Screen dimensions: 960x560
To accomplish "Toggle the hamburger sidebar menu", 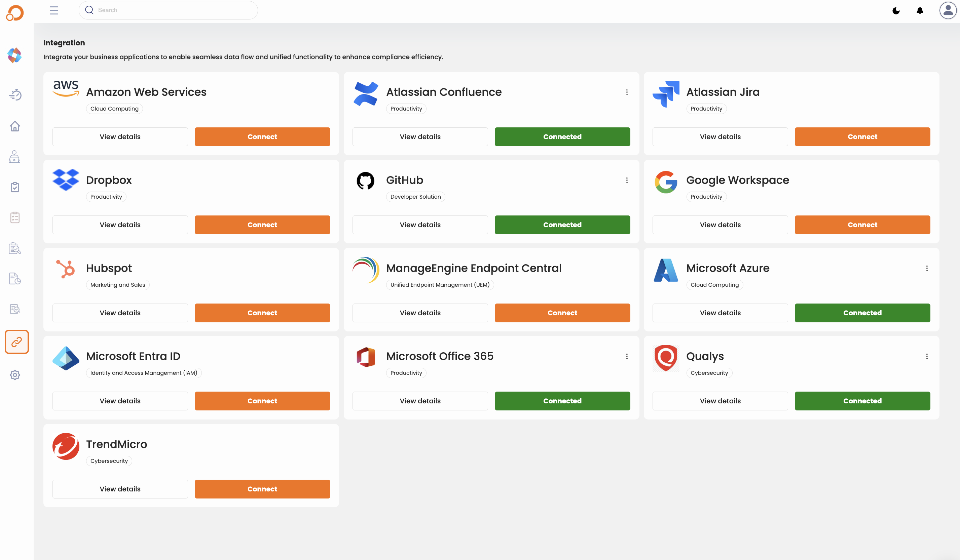I will [x=54, y=10].
